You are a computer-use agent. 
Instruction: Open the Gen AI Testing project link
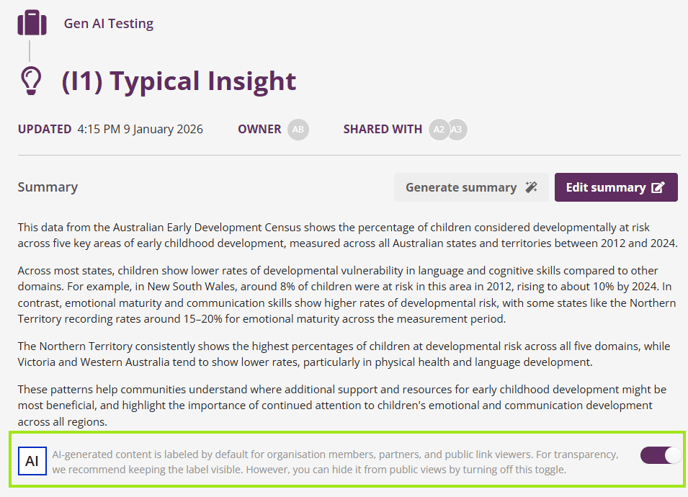pyautogui.click(x=108, y=22)
